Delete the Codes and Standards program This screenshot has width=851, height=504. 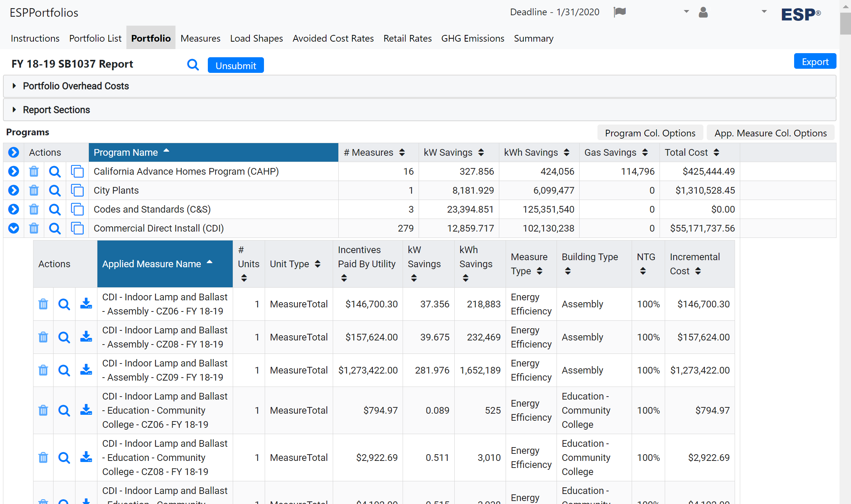(34, 209)
